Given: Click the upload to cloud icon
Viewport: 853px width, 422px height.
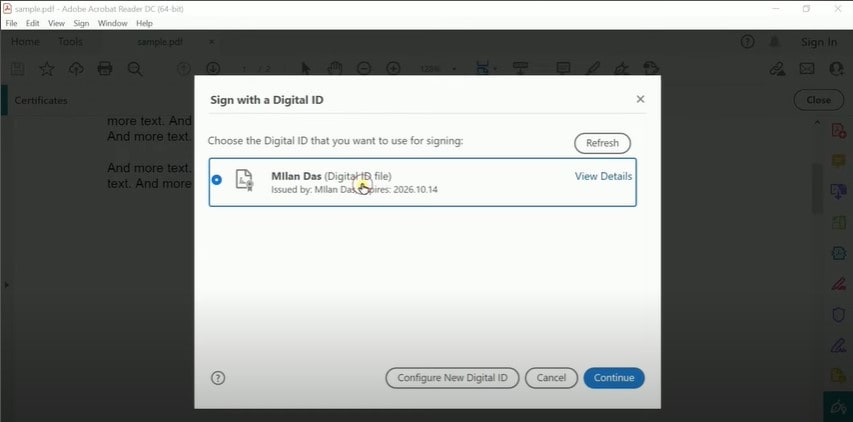Looking at the screenshot, I should click(76, 69).
